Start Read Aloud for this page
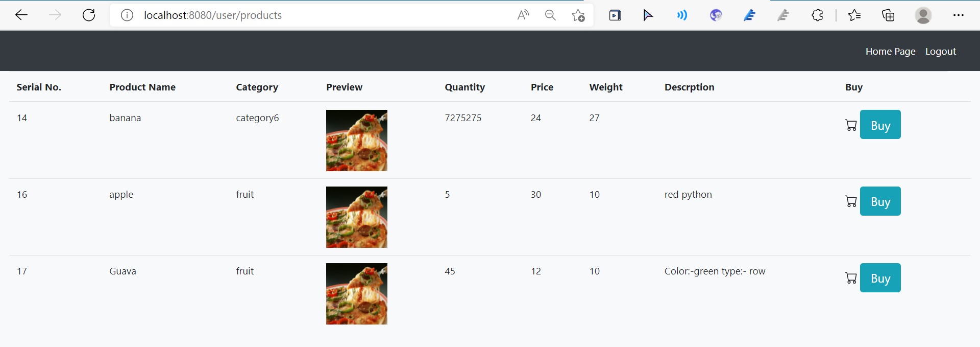Screen dimensions: 980x347 (523, 15)
